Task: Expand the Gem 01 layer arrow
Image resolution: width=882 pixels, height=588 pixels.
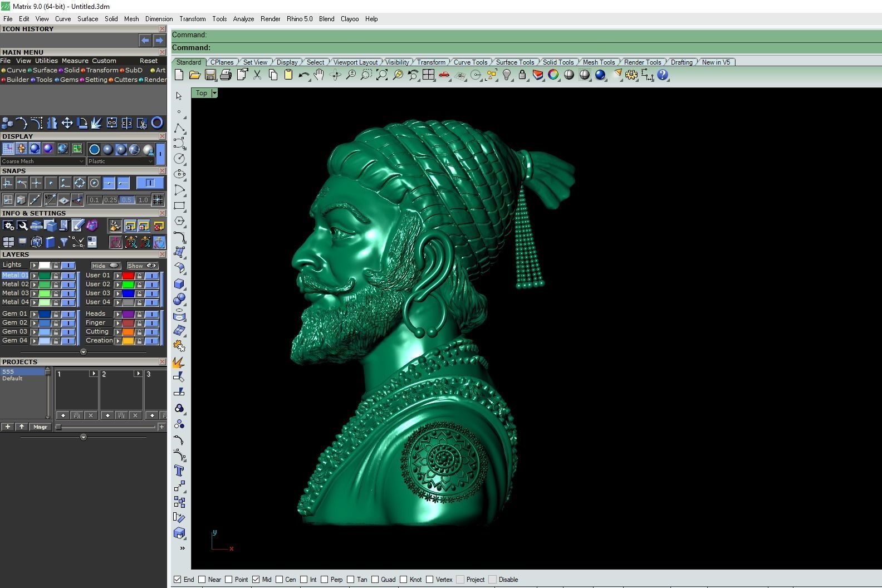Action: pos(34,314)
